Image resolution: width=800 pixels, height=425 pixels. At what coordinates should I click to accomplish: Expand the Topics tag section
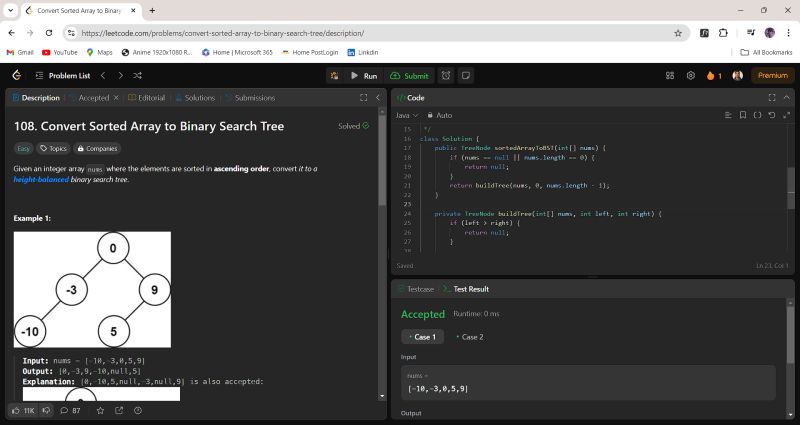(x=53, y=148)
